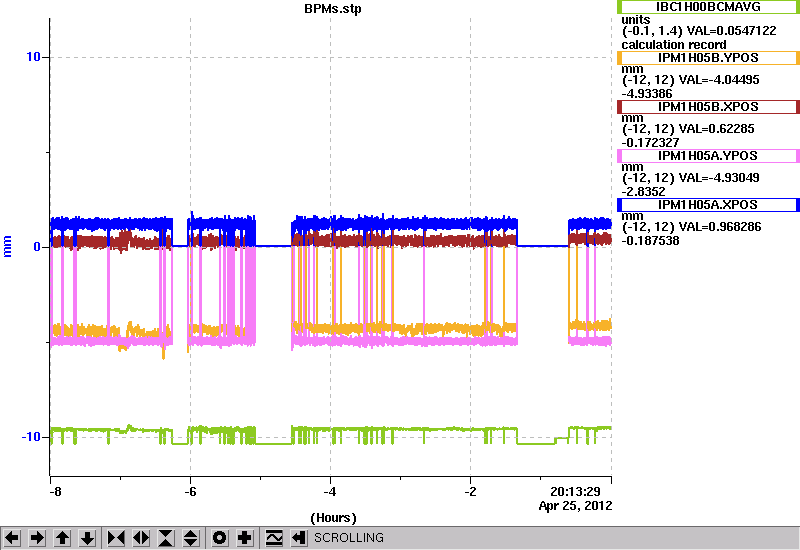The width and height of the screenshot is (800, 550).
Task: Click the -0.187538 value under IPM1H05A.XPOS
Action: pos(650,240)
